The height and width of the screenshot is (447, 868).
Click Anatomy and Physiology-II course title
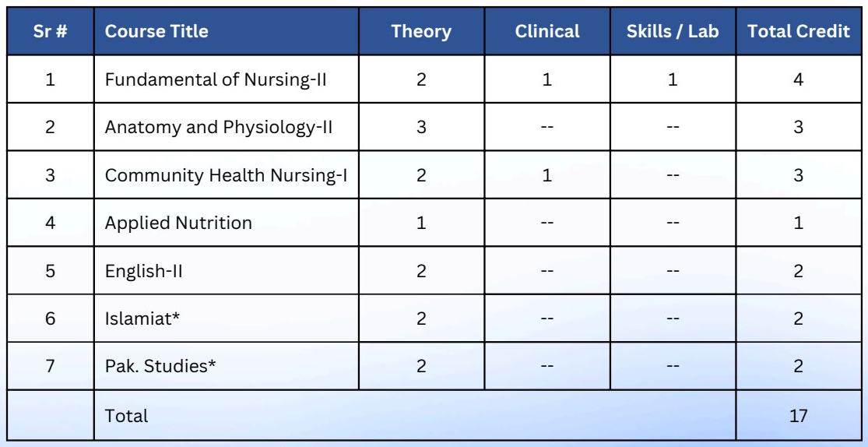click(219, 128)
